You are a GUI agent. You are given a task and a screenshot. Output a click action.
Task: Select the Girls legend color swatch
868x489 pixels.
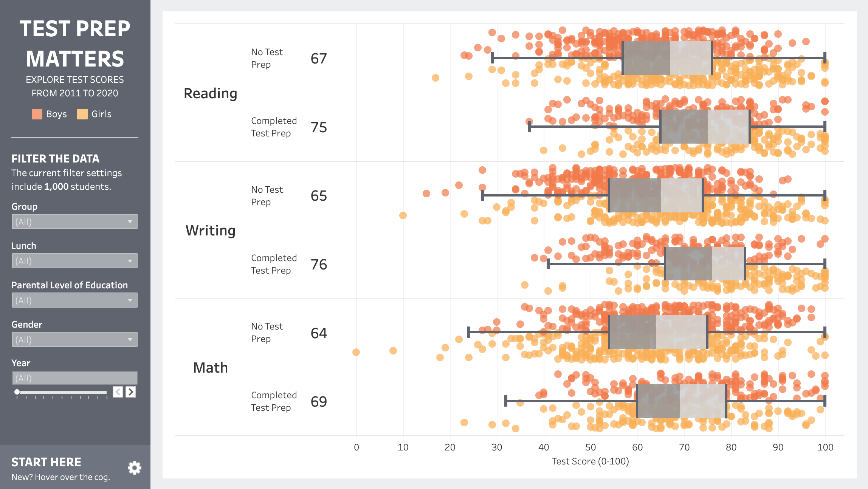coord(82,114)
